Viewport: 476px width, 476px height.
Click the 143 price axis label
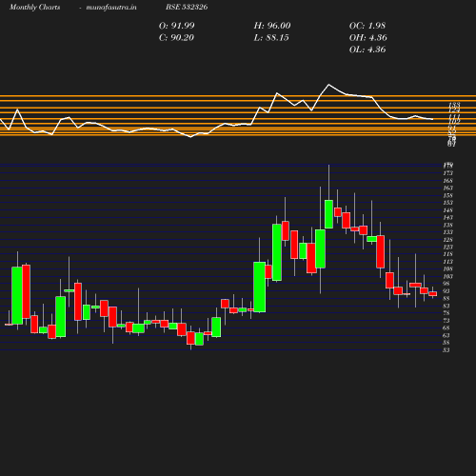click(448, 217)
